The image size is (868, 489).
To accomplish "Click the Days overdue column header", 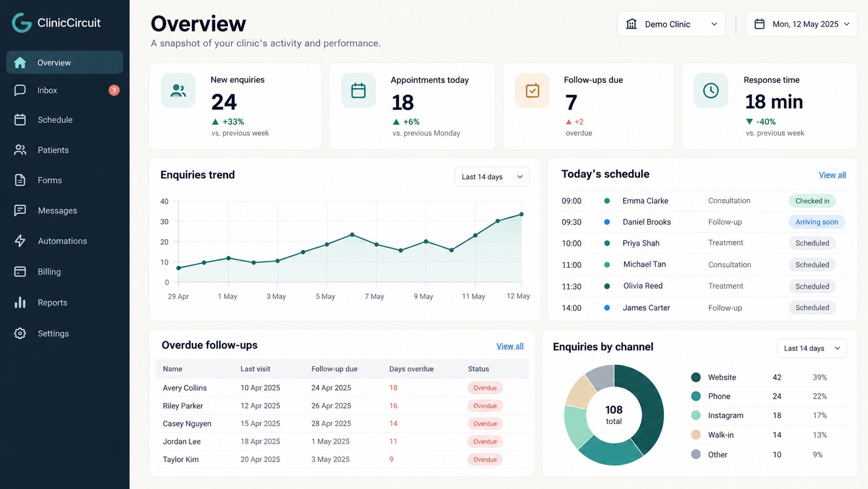I will [411, 369].
